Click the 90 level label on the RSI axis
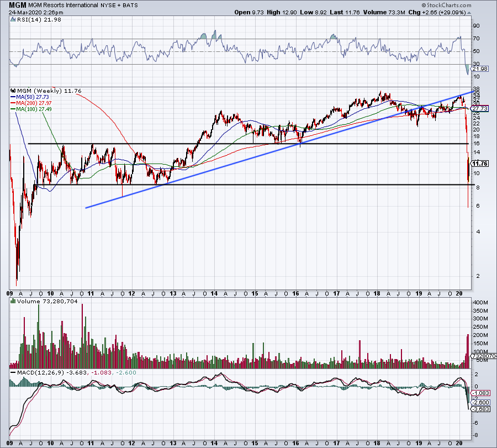Image resolution: width=497 pixels, height=448 pixels. point(476,25)
